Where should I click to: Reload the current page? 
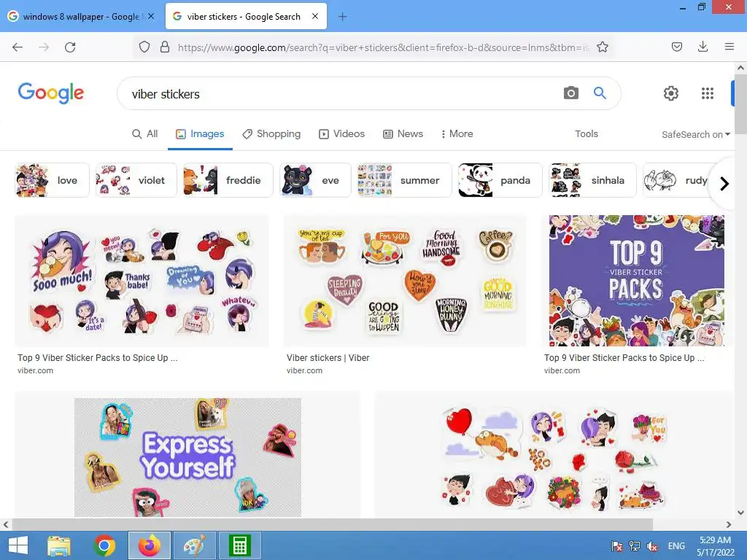pos(70,47)
